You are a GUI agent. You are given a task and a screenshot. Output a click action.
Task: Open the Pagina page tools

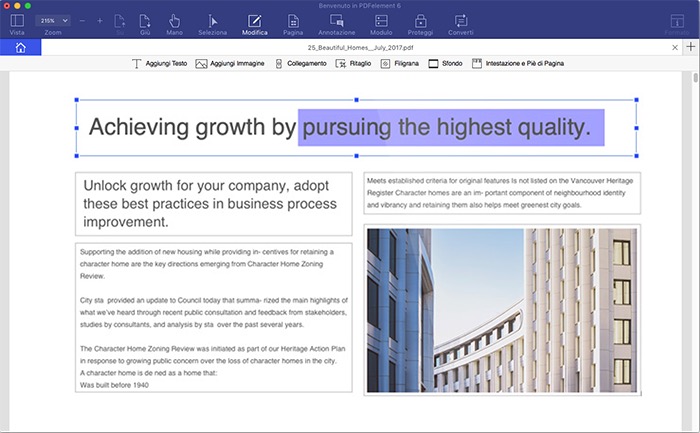click(x=293, y=25)
